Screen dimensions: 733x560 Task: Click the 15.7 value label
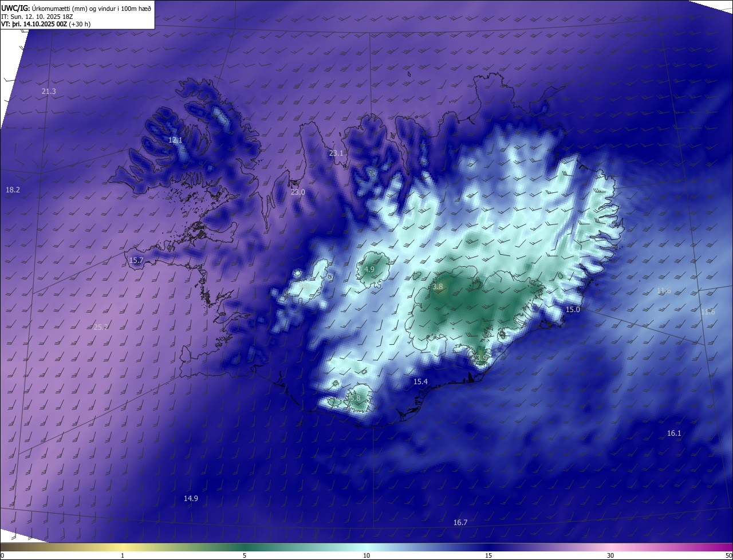click(x=136, y=260)
